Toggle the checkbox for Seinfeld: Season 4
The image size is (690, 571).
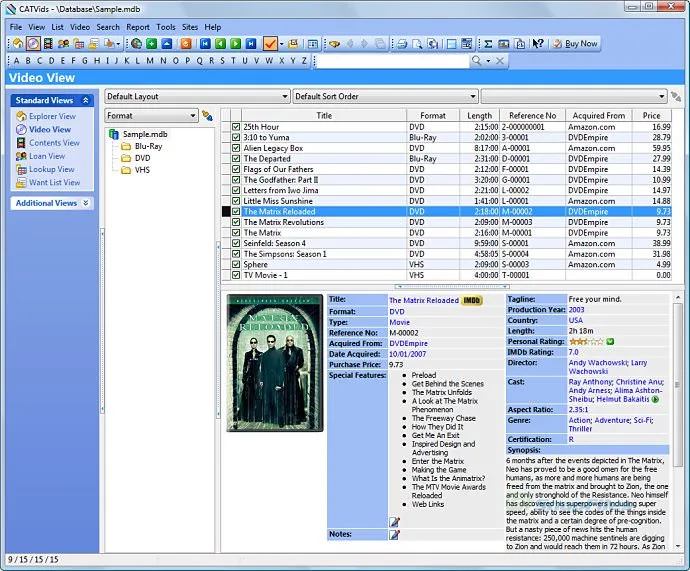(236, 243)
